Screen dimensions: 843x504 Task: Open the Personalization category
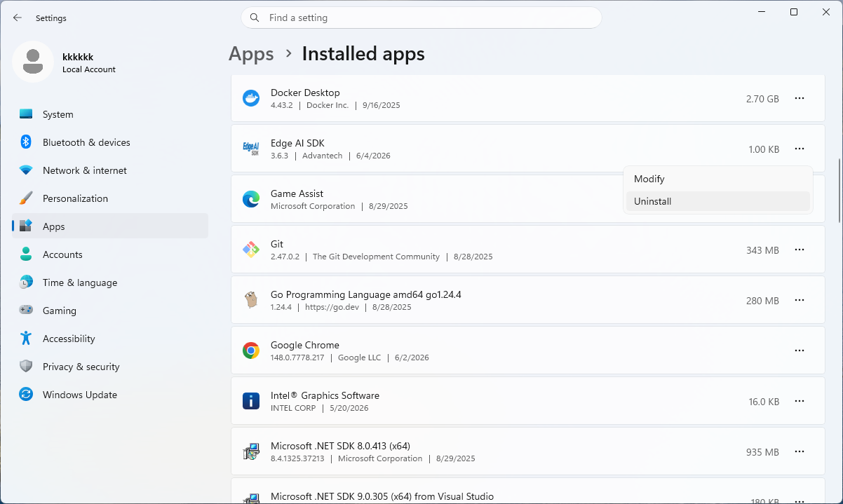click(110, 198)
